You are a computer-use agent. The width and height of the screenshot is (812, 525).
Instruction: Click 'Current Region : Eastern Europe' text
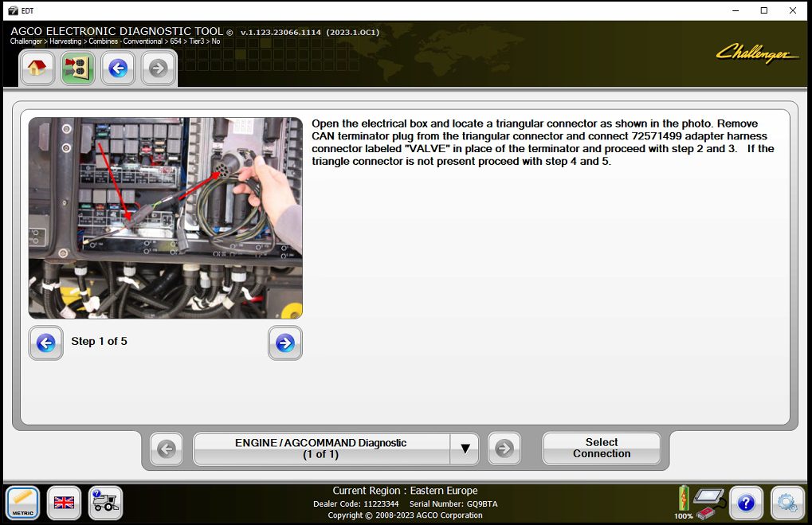click(x=405, y=490)
